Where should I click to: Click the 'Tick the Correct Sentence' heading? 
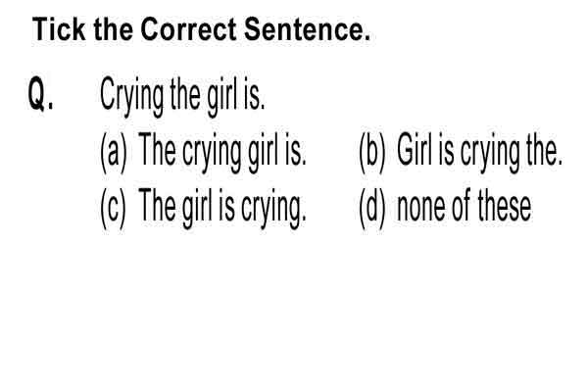tap(201, 29)
